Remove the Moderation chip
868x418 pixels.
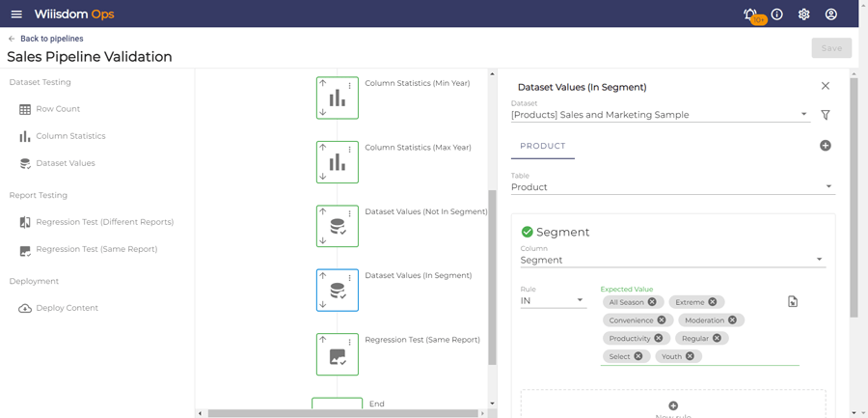pyautogui.click(x=732, y=320)
